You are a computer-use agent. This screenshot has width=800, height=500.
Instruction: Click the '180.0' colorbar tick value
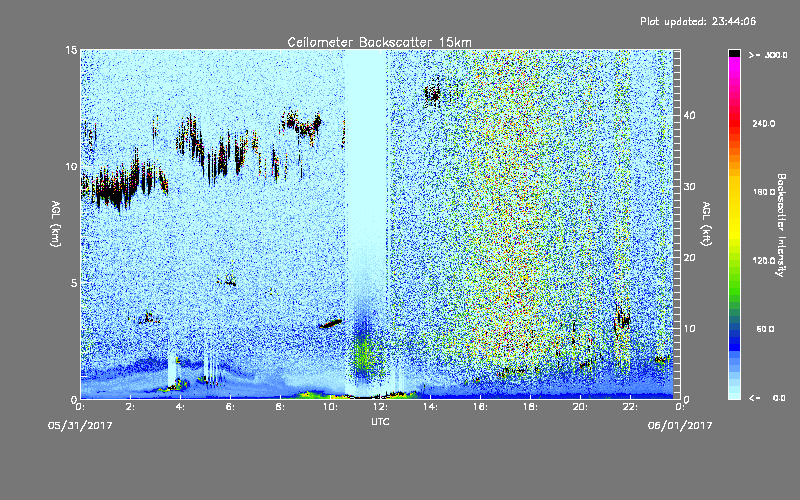764,192
